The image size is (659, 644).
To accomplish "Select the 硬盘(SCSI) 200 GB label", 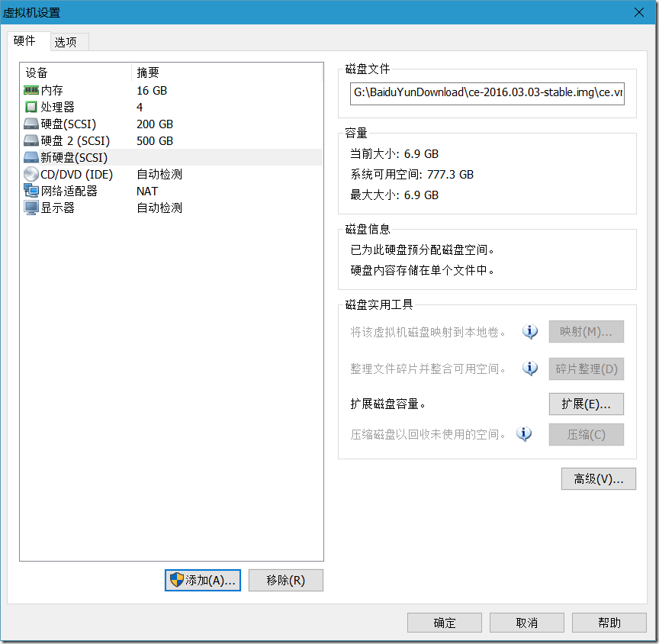I will point(69,124).
